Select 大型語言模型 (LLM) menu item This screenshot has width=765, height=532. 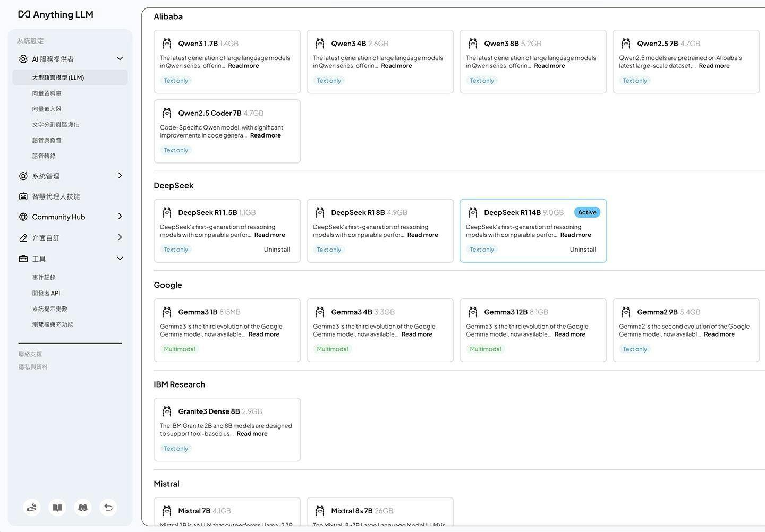point(70,78)
